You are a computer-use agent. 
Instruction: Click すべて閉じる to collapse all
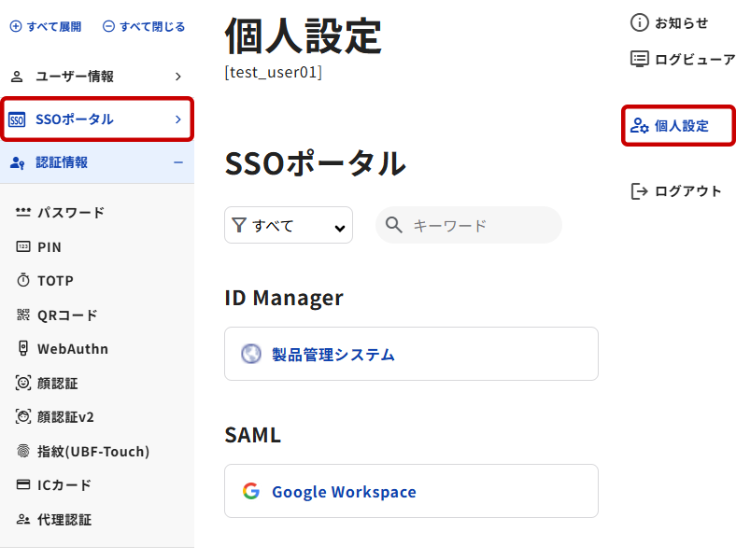[144, 27]
